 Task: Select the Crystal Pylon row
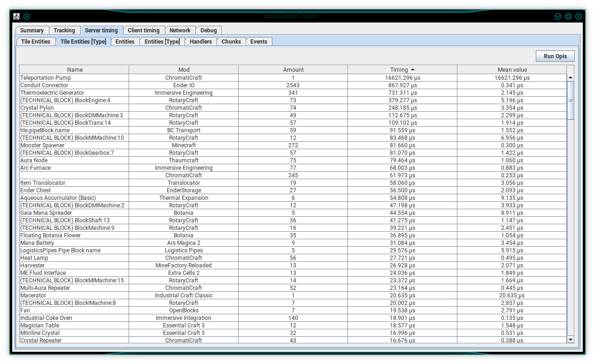tap(293, 108)
